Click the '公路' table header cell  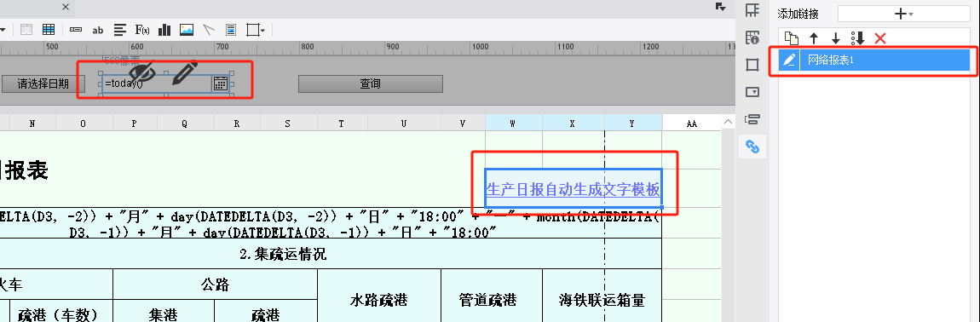(215, 285)
